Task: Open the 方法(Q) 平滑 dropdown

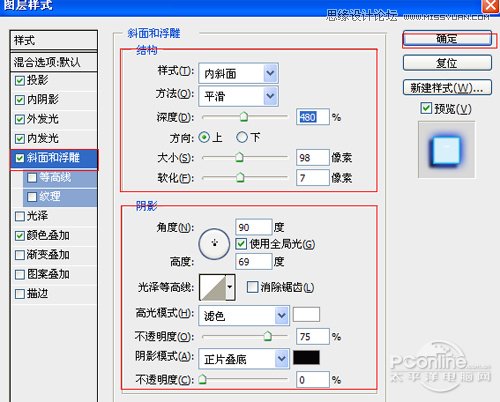Action: tap(238, 96)
